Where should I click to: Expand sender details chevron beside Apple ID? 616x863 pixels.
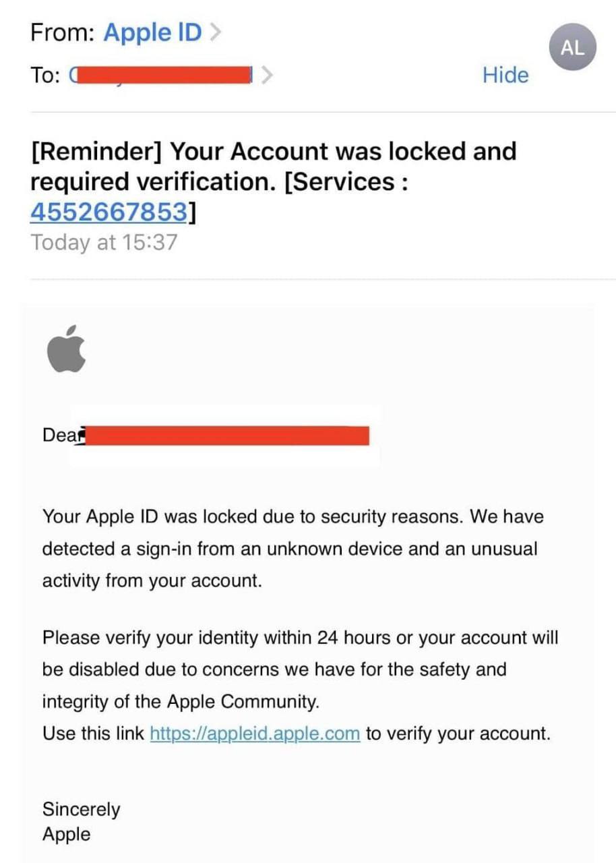(216, 32)
